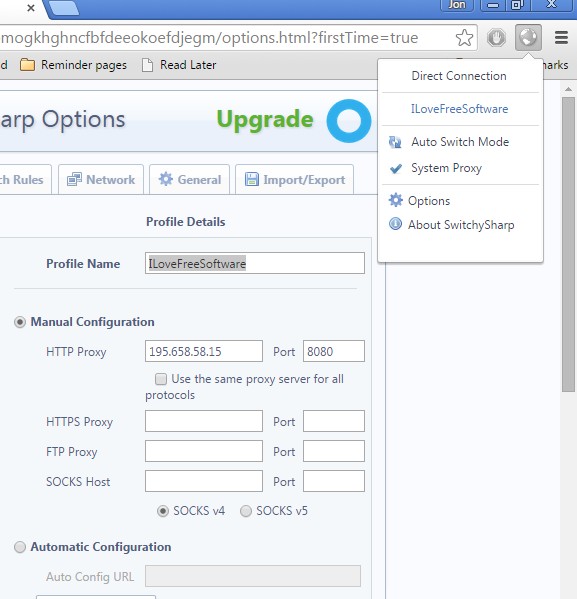The height and width of the screenshot is (599, 577).
Task: Click the HTTP Proxy address field
Action: coord(204,351)
